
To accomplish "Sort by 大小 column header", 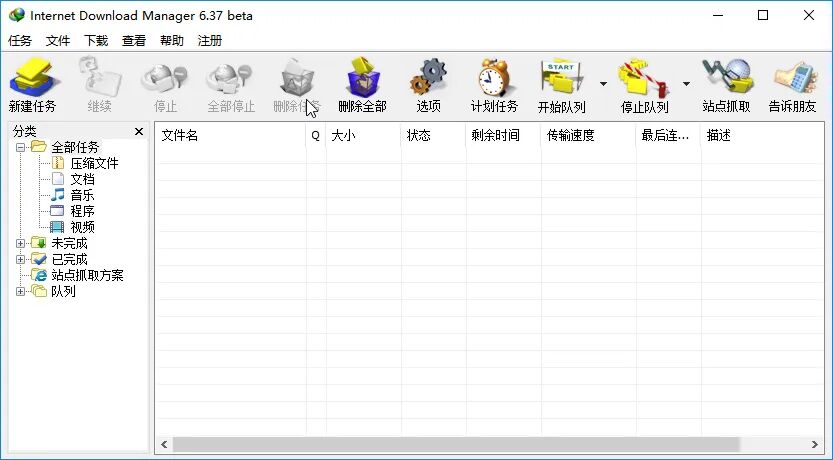I will tap(363, 135).
